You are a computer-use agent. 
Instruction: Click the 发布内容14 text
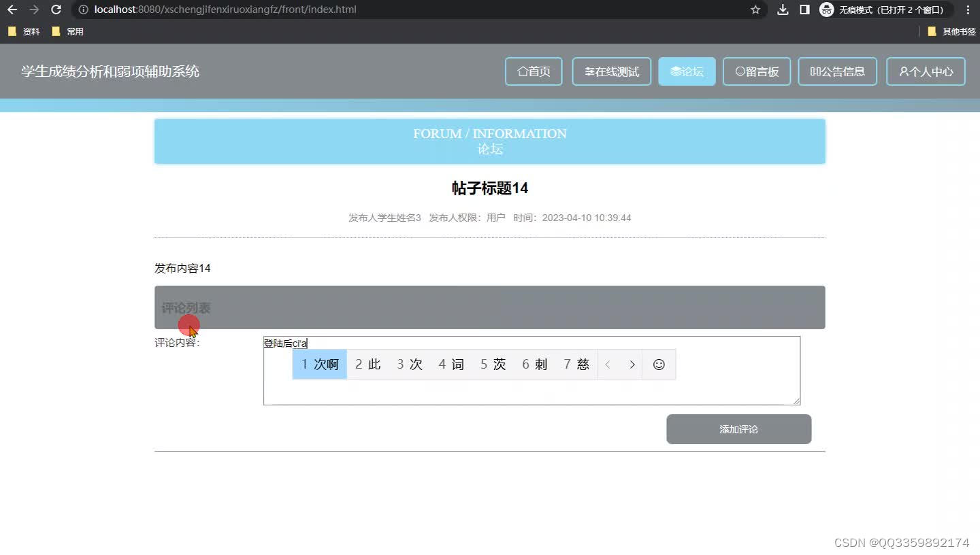[x=182, y=269]
